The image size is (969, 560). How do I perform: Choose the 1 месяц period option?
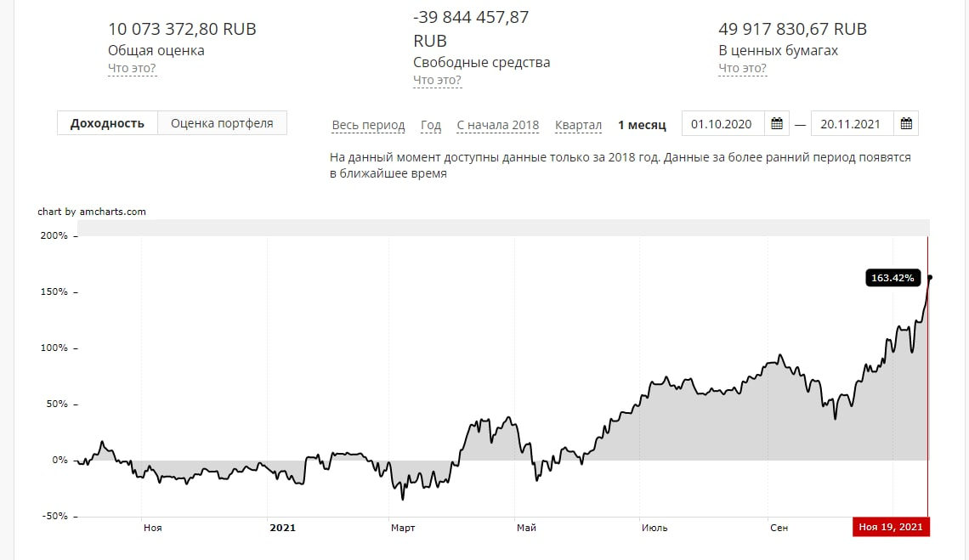click(x=642, y=125)
